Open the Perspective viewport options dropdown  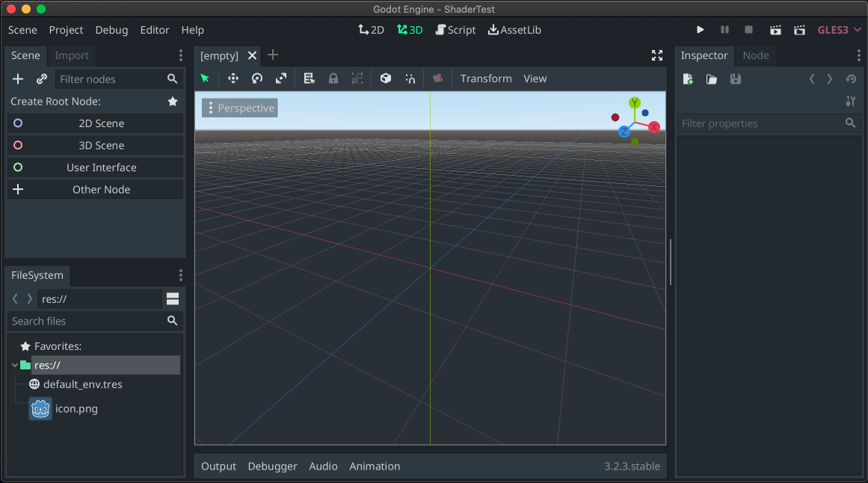(x=240, y=108)
